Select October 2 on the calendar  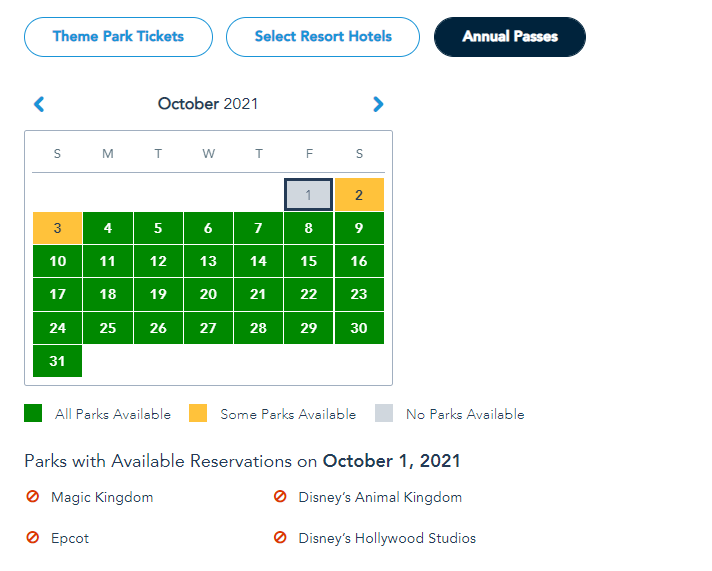[359, 195]
